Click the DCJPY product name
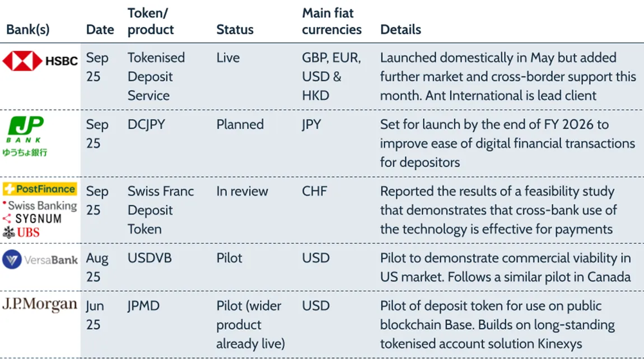 coord(147,124)
